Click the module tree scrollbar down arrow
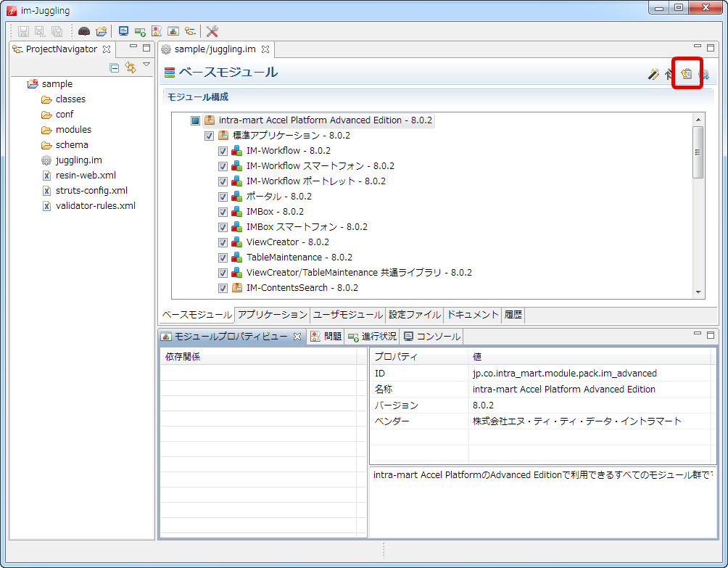Image resolution: width=728 pixels, height=568 pixels. point(698,292)
